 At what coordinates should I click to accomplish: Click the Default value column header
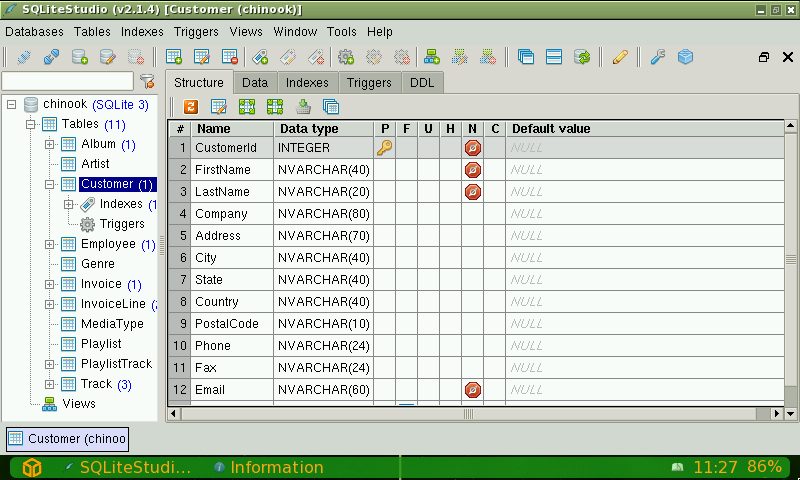645,129
